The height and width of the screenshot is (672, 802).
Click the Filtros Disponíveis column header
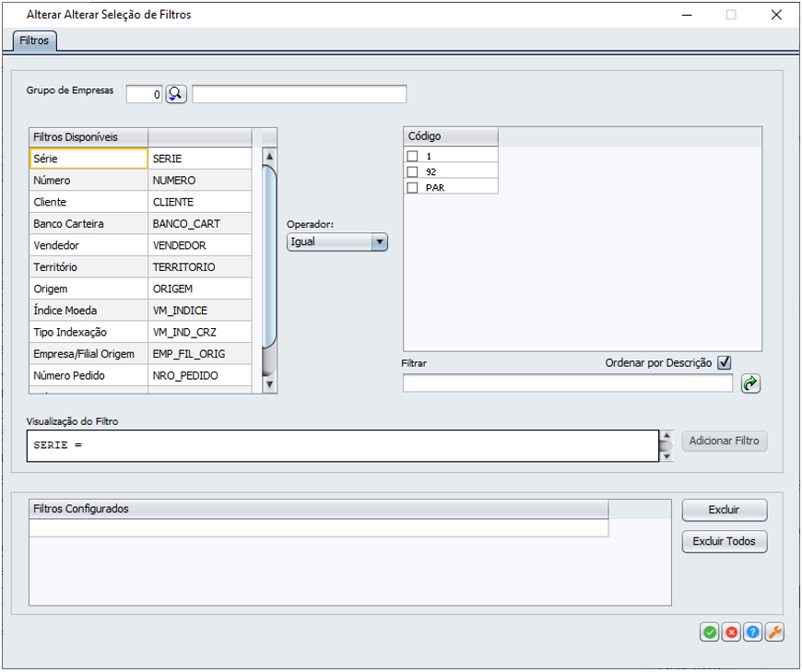coord(88,137)
